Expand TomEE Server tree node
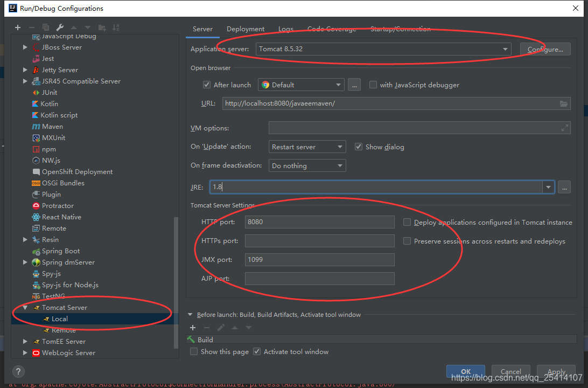The image size is (588, 388). [25, 342]
